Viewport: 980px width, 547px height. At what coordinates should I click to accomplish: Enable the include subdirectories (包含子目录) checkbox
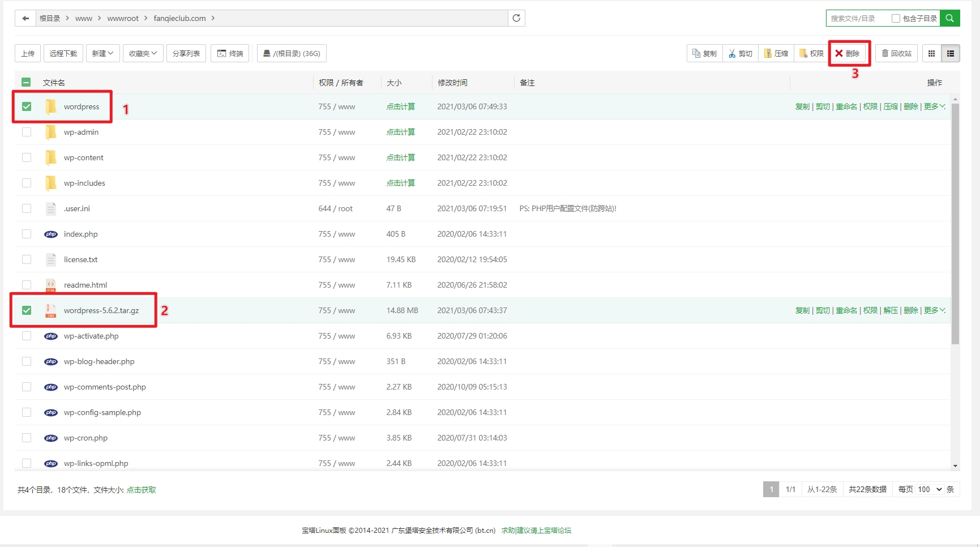coord(896,18)
